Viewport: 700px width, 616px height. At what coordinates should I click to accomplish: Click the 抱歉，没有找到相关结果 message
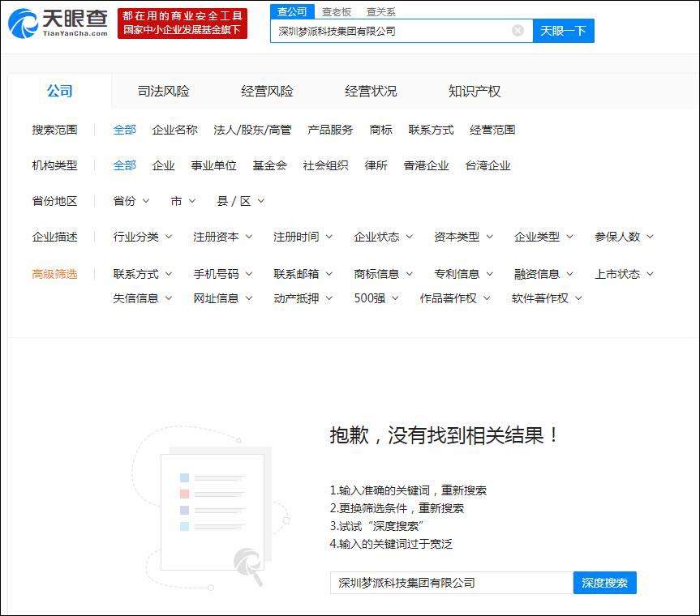click(444, 435)
